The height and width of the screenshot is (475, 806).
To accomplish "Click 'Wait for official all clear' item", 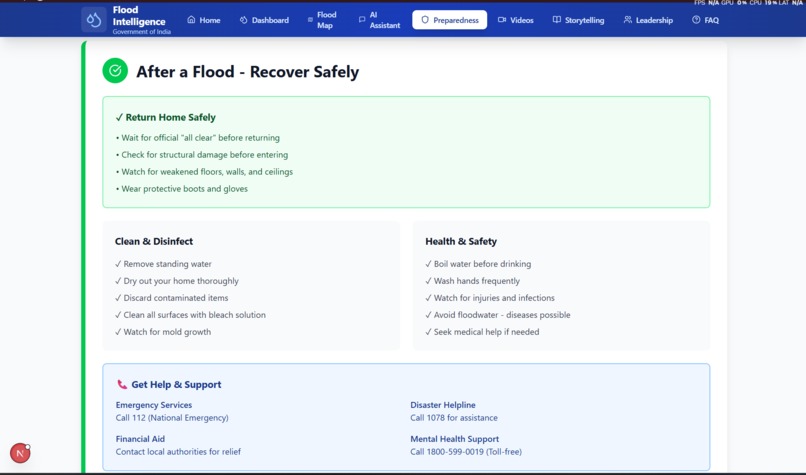I will 200,138.
